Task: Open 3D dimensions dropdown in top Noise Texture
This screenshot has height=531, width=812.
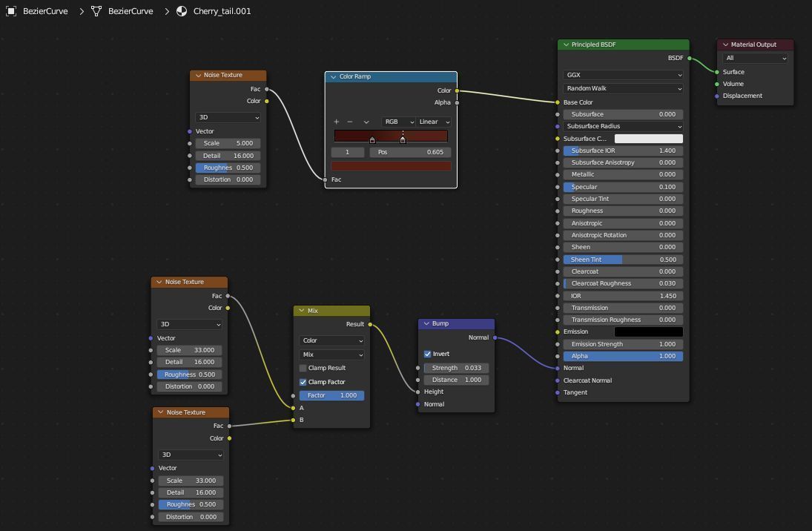Action: click(228, 118)
